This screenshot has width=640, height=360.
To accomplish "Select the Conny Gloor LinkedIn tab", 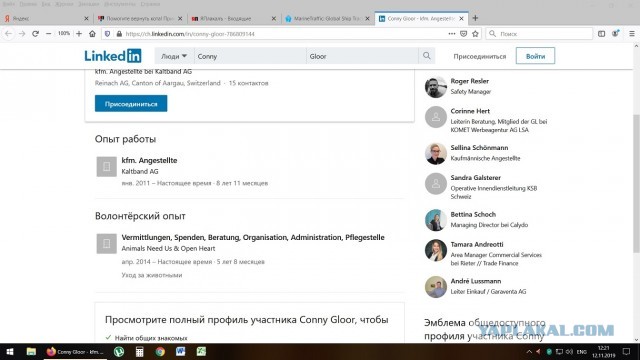I will click(x=421, y=19).
